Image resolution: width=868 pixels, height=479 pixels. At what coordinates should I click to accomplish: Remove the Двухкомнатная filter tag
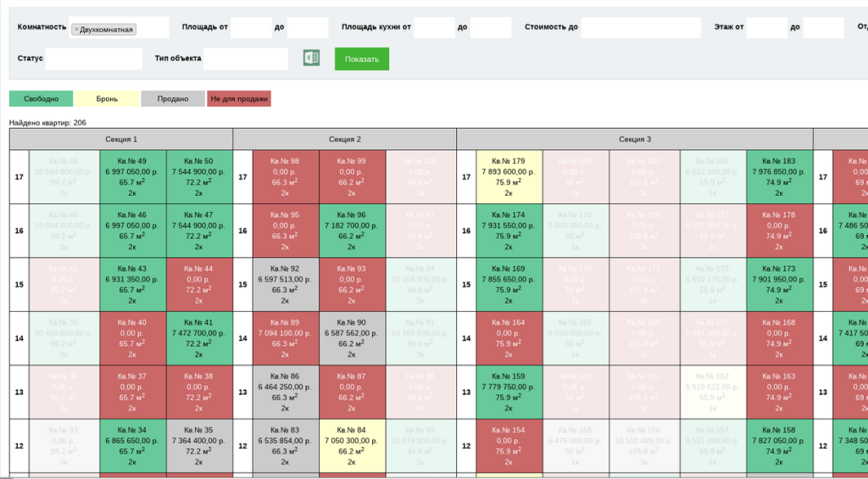click(x=76, y=30)
